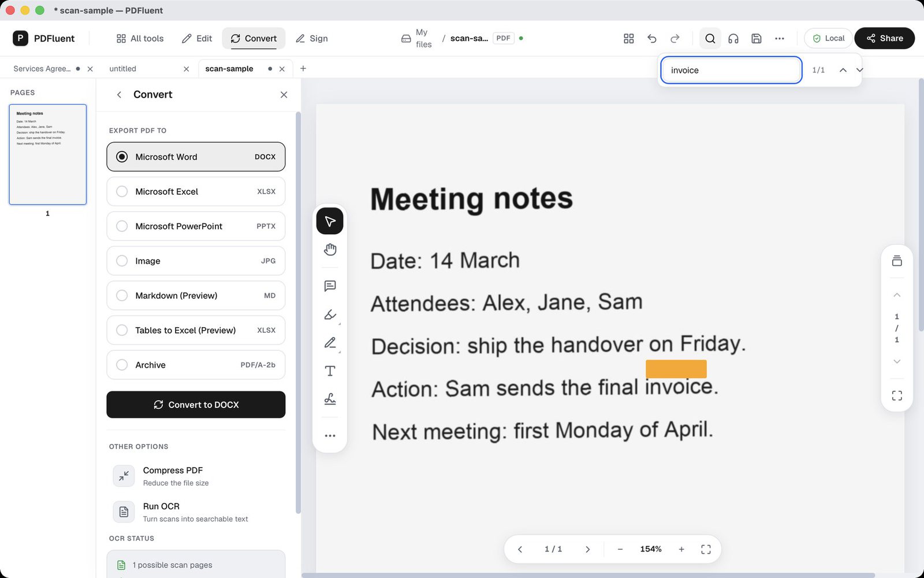
Task: Go to next page in bottom bar
Action: pos(587,549)
